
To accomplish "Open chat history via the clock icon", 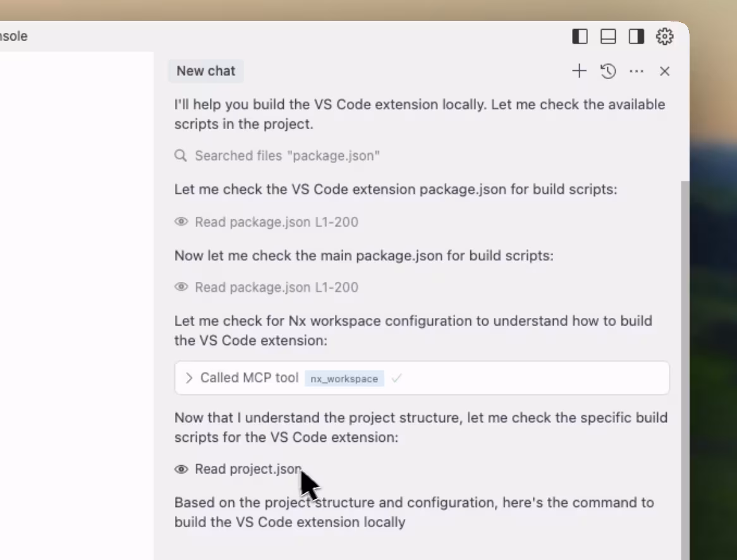I will [607, 71].
